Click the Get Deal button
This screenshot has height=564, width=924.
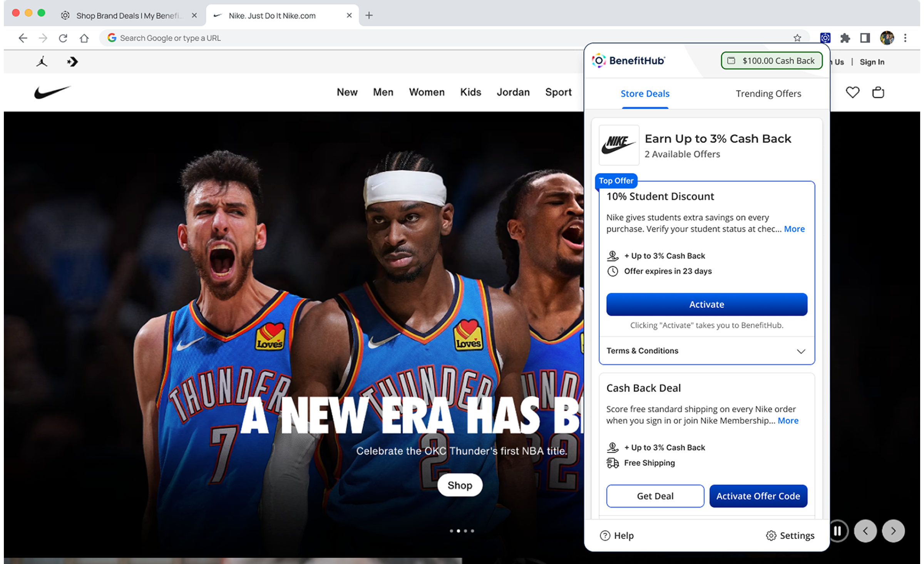click(x=655, y=496)
